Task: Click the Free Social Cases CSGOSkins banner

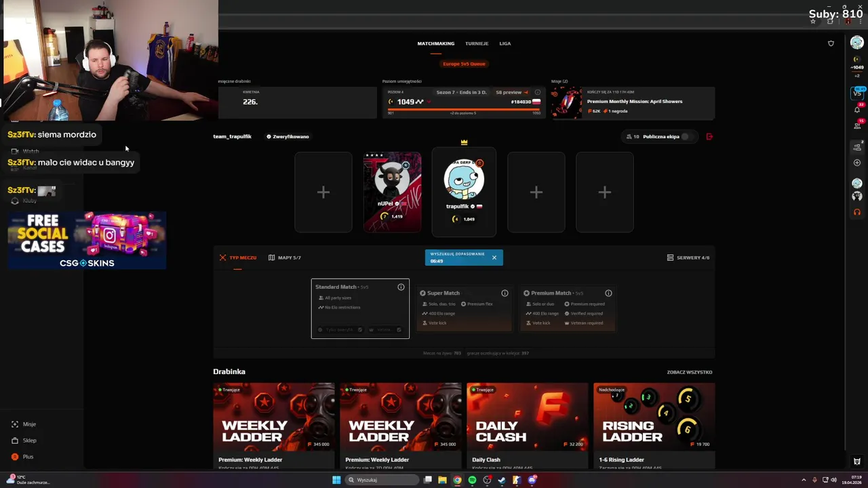Action: pos(87,241)
